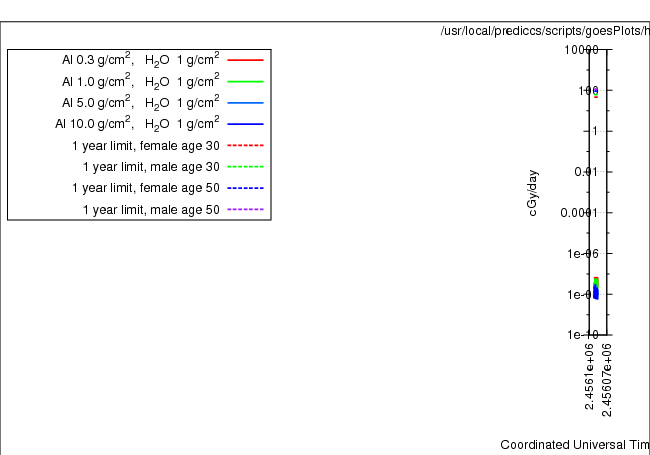Click dashed green male age 30 legend line
This screenshot has height=455, width=650.
245,166
